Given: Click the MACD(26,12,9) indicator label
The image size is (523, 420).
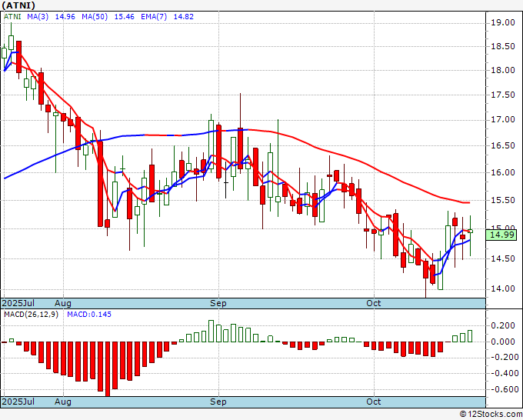Looking at the screenshot, I should (31, 315).
